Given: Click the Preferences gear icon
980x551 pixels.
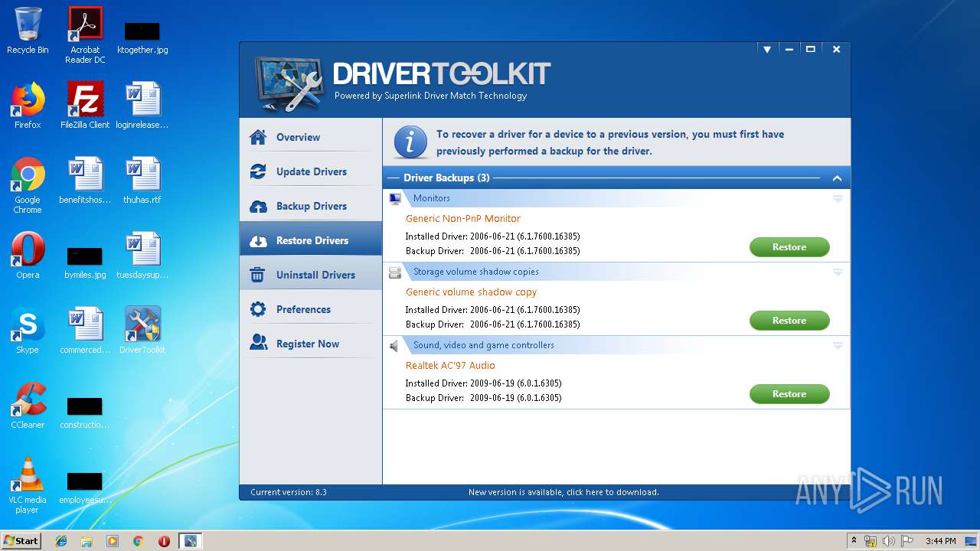Looking at the screenshot, I should pos(258,309).
